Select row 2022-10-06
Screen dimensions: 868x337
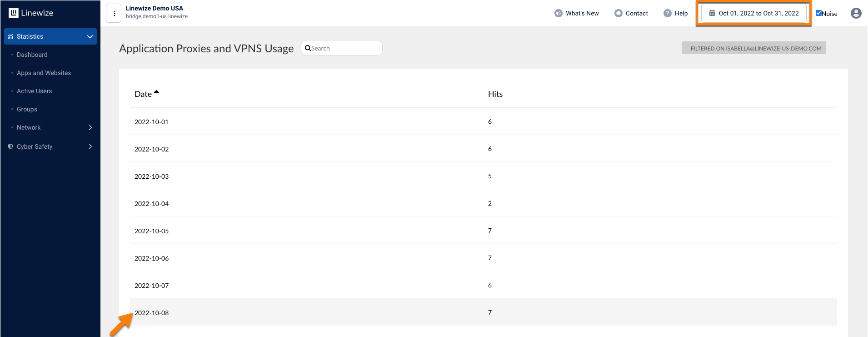pos(484,258)
